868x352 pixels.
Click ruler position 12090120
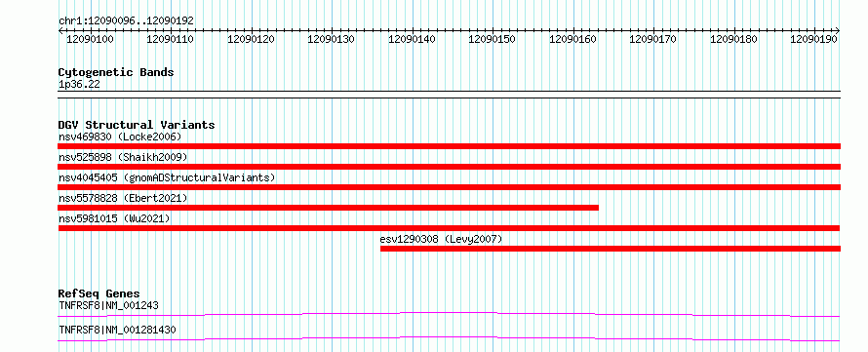click(251, 39)
